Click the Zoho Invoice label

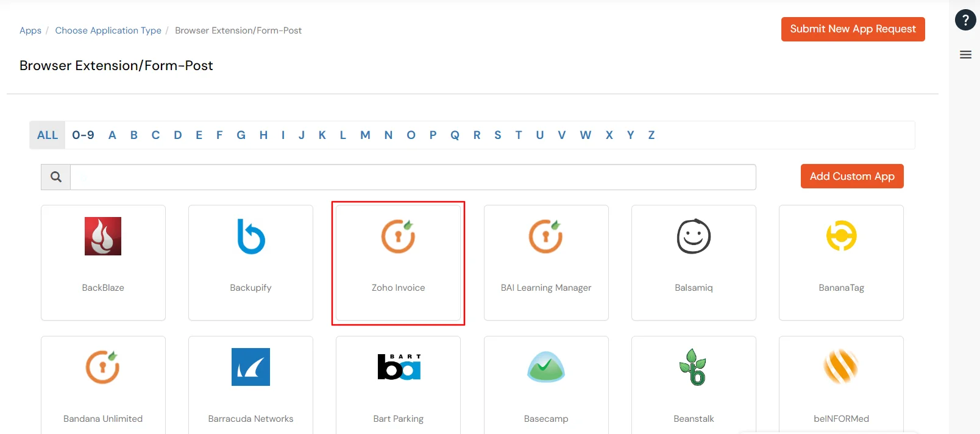(x=398, y=288)
